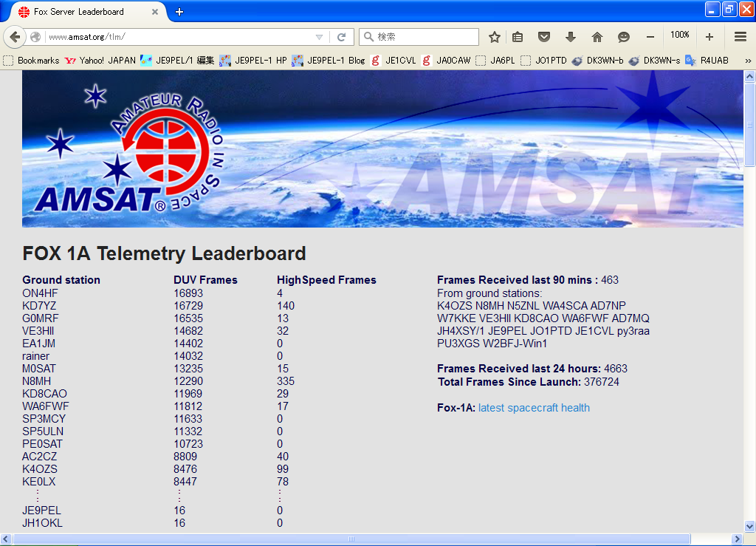756x546 pixels.
Task: Go back with the browser back arrow
Action: pos(15,37)
